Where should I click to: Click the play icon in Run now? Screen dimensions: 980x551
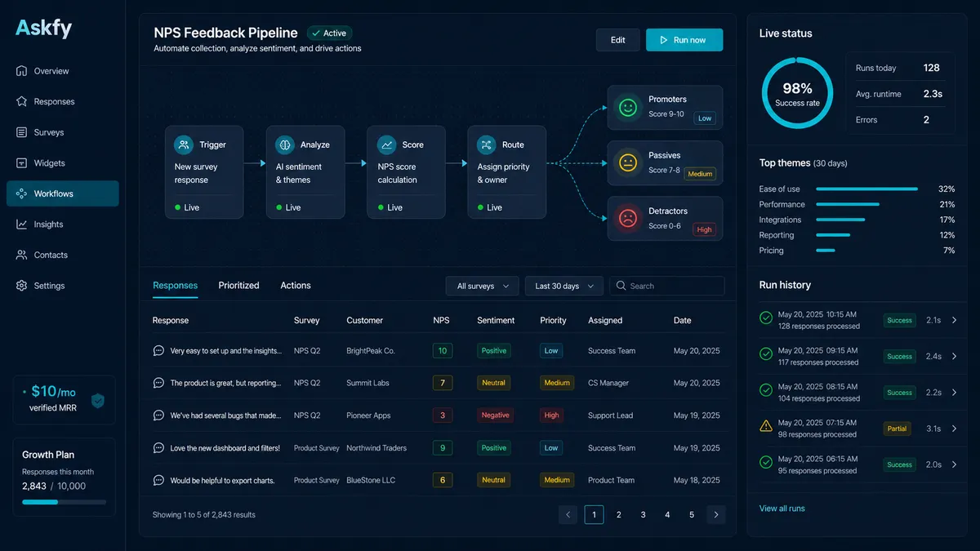click(x=663, y=40)
